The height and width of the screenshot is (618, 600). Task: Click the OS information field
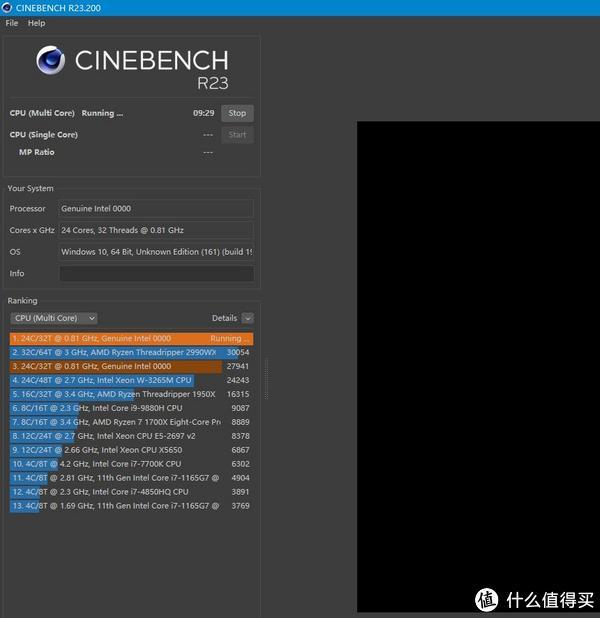156,252
